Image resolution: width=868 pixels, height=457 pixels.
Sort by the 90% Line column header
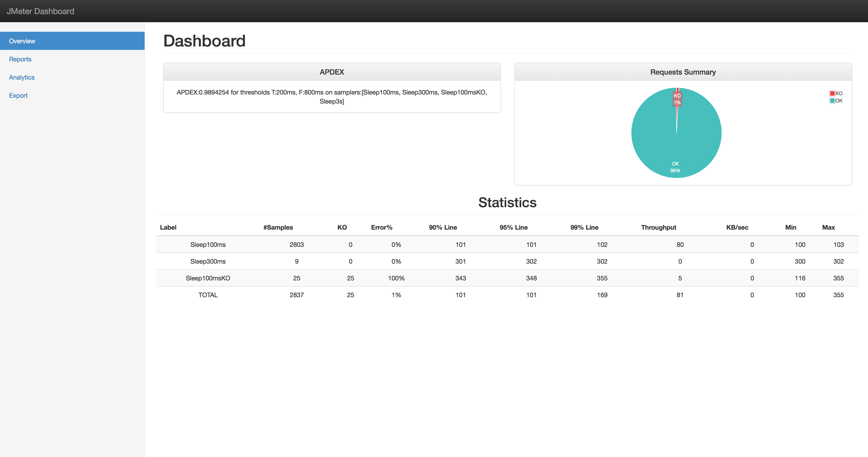coord(443,228)
